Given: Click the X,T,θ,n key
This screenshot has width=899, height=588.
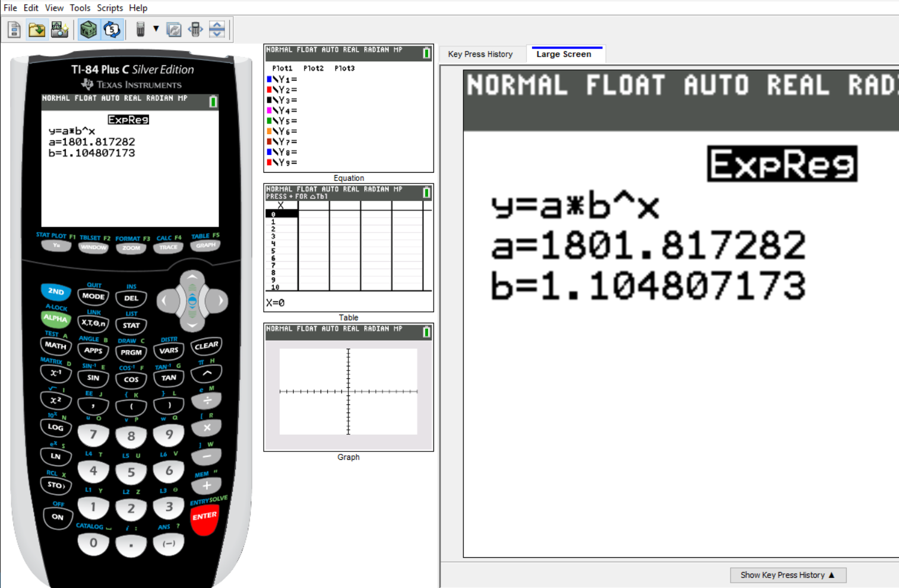Looking at the screenshot, I should point(93,323).
